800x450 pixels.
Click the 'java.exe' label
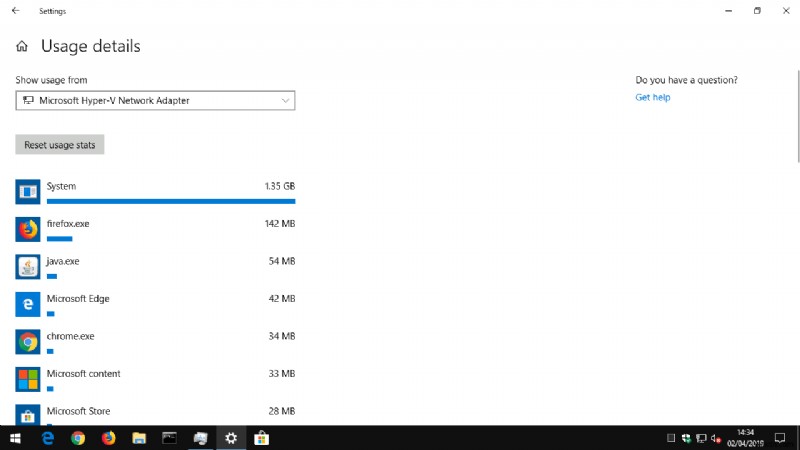[x=63, y=261]
